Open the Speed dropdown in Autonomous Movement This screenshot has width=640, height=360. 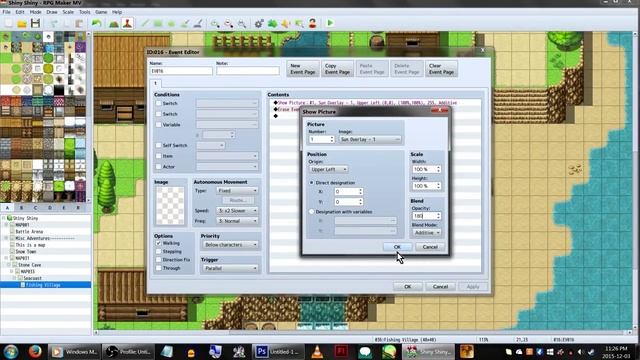[x=237, y=211]
